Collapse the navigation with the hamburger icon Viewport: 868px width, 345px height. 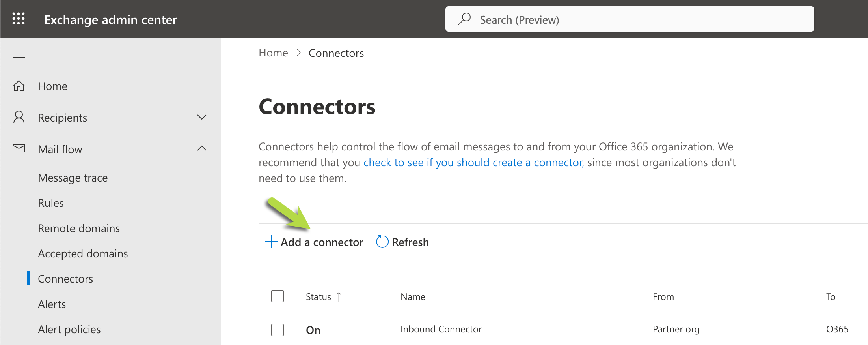(19, 54)
